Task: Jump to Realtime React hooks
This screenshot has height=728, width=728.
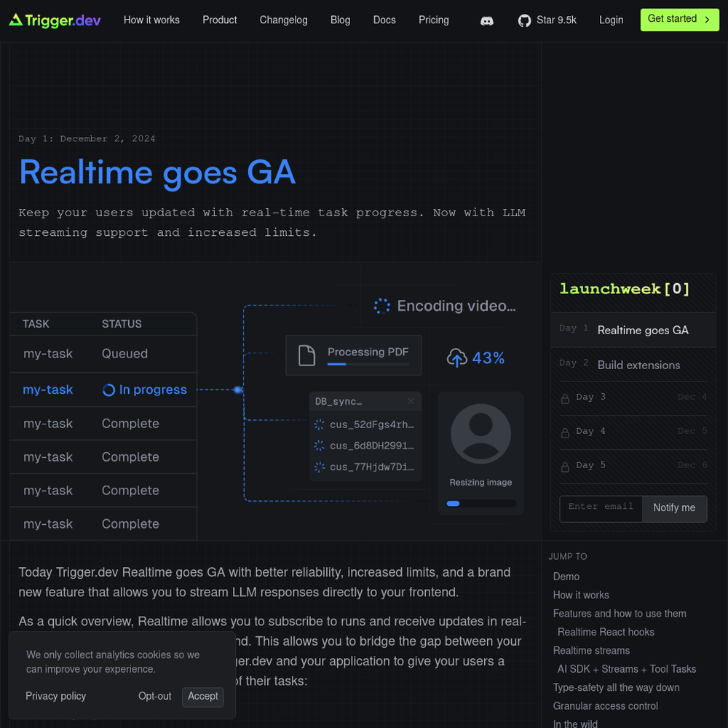Action: (606, 633)
